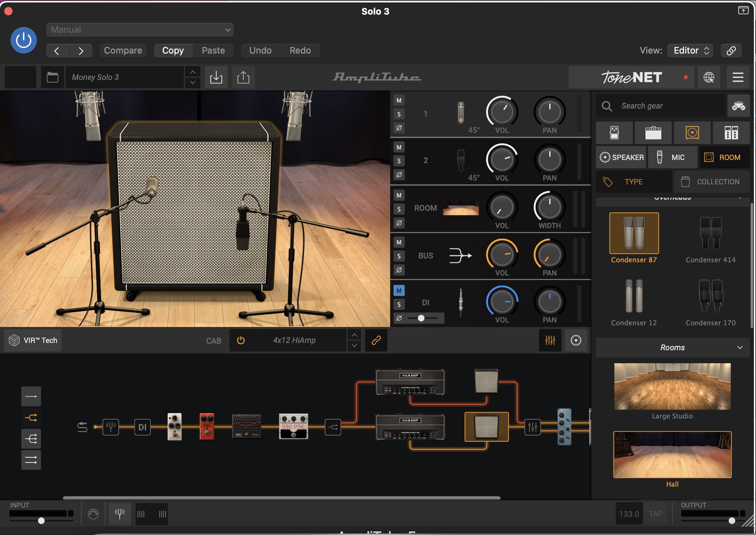The image size is (756, 535).
Task: Choose the Condenser 87 overhead mics
Action: 634,238
